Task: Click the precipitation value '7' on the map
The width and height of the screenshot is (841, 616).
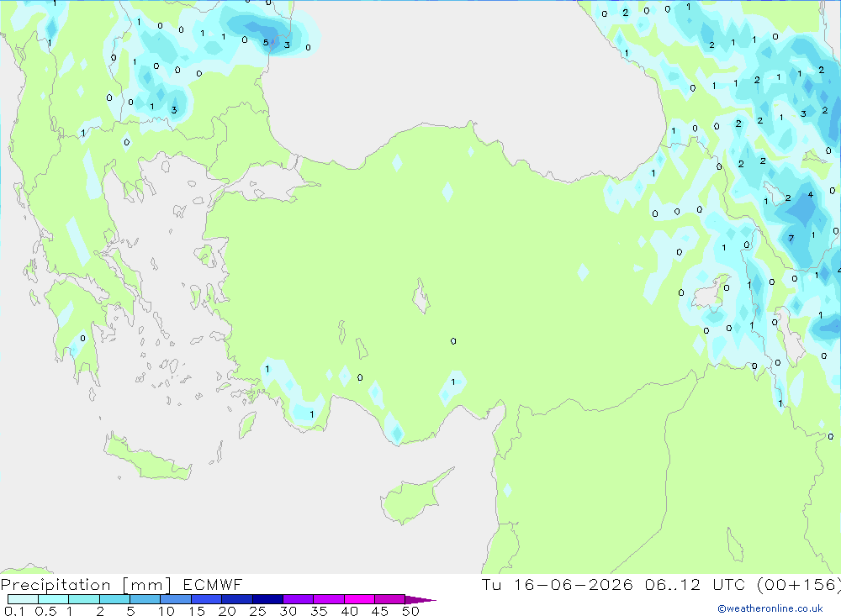Action: pos(791,239)
